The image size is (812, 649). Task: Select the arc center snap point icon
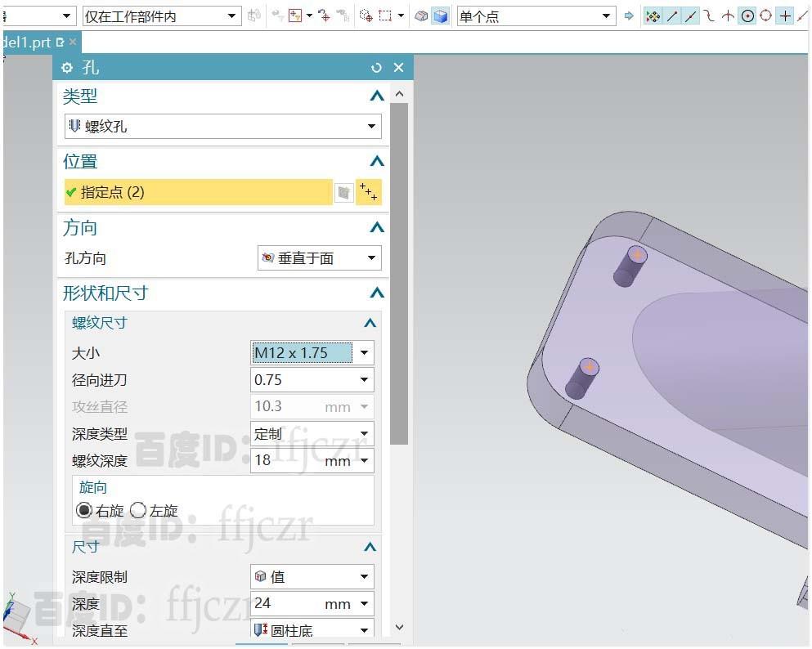coord(747,16)
